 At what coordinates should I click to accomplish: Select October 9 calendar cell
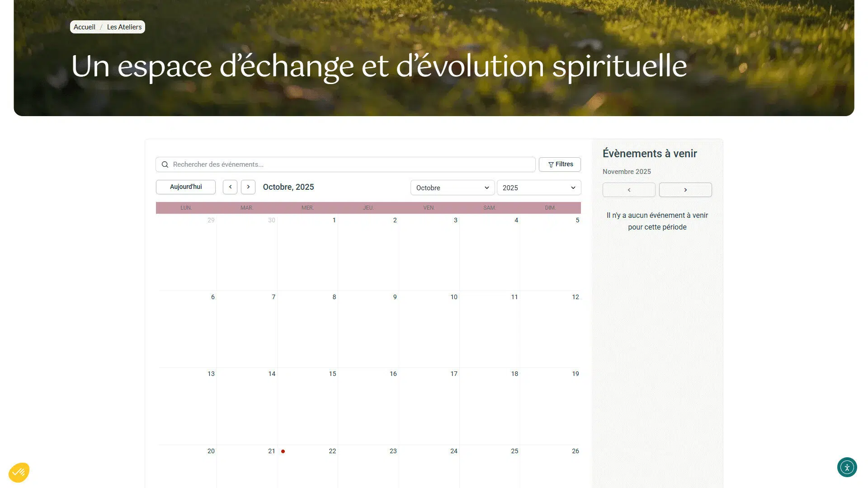(x=368, y=329)
